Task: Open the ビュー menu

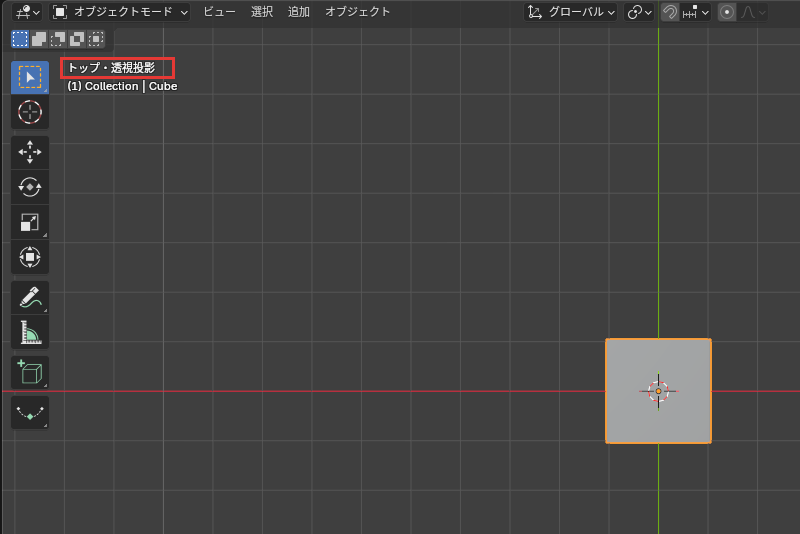Action: pyautogui.click(x=219, y=12)
